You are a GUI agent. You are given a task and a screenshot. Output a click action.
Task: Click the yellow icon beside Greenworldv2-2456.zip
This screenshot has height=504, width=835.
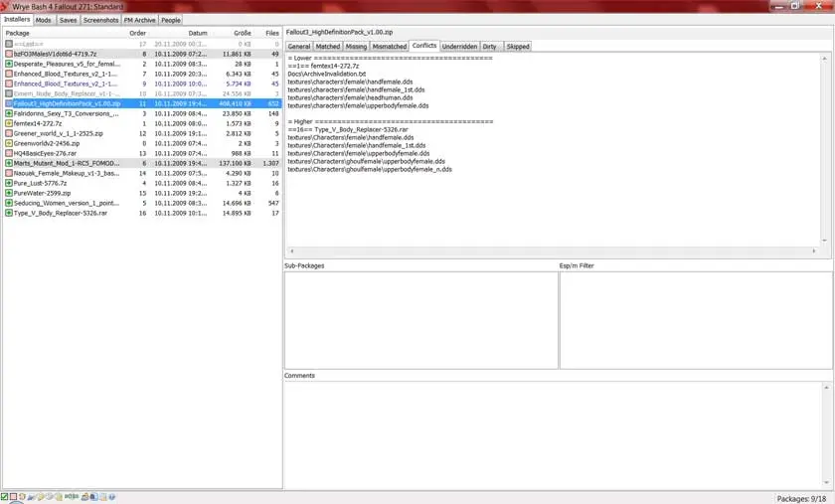pos(9,144)
